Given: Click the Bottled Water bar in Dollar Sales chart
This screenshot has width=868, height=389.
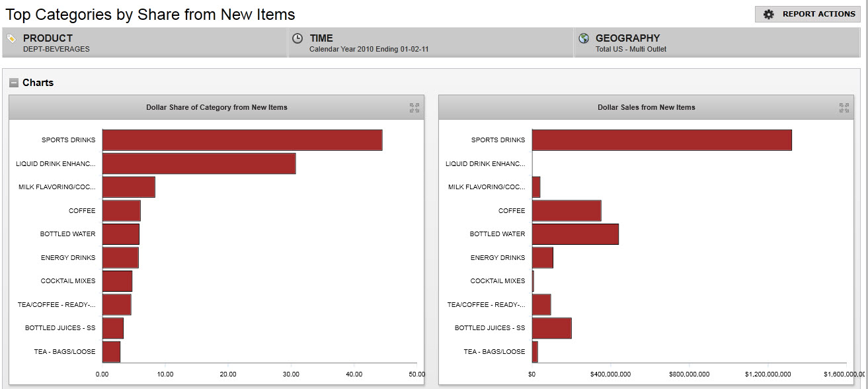Looking at the screenshot, I should (575, 234).
